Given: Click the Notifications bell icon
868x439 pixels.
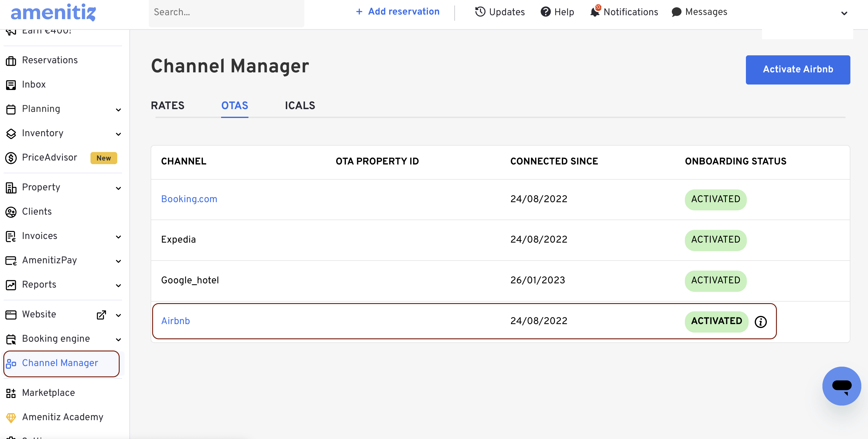Looking at the screenshot, I should 595,12.
